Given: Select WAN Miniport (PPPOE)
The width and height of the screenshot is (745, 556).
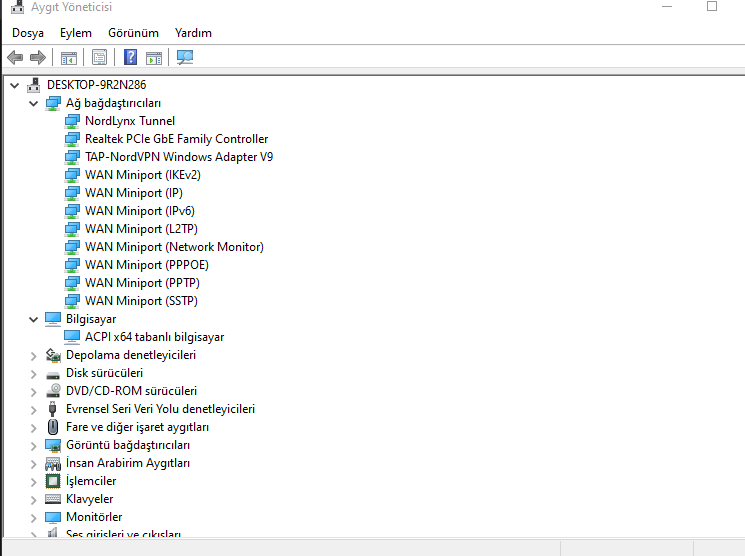Looking at the screenshot, I should click(146, 265).
